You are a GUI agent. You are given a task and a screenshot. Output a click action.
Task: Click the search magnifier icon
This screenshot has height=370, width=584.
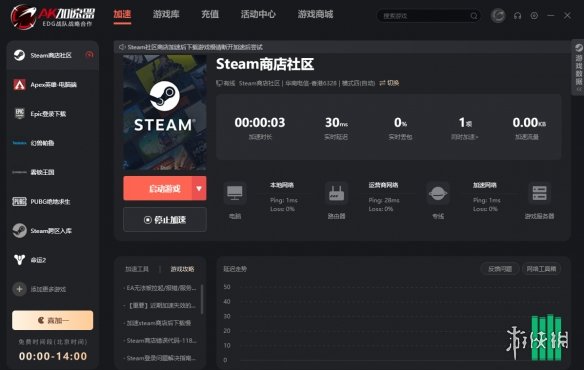pos(474,16)
